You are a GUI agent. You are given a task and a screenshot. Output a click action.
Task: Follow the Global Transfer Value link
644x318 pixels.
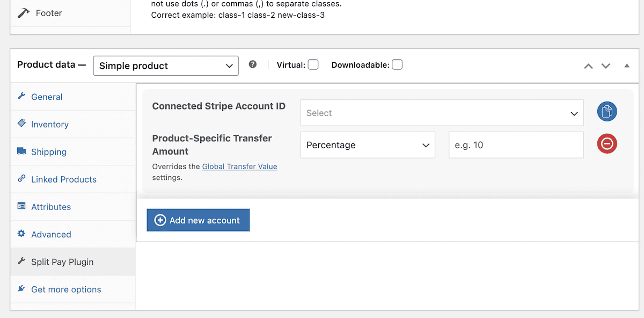point(239,167)
